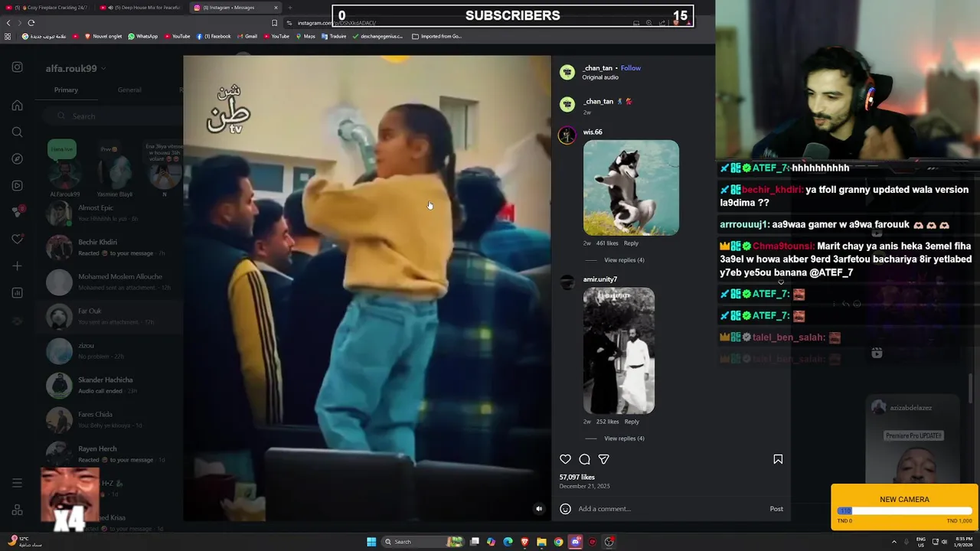
Task: Open _chan_tan profile from post header
Action: pyautogui.click(x=597, y=68)
